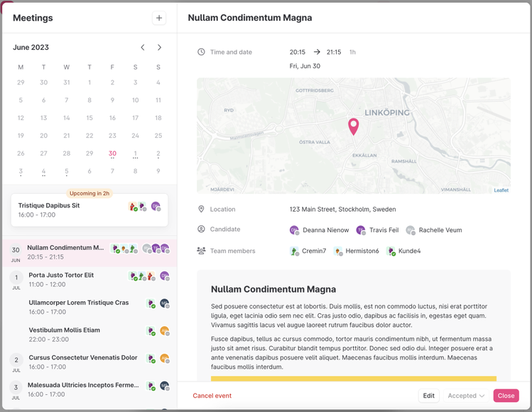Open the Accepted status dropdown
The image size is (532, 412).
click(x=466, y=396)
